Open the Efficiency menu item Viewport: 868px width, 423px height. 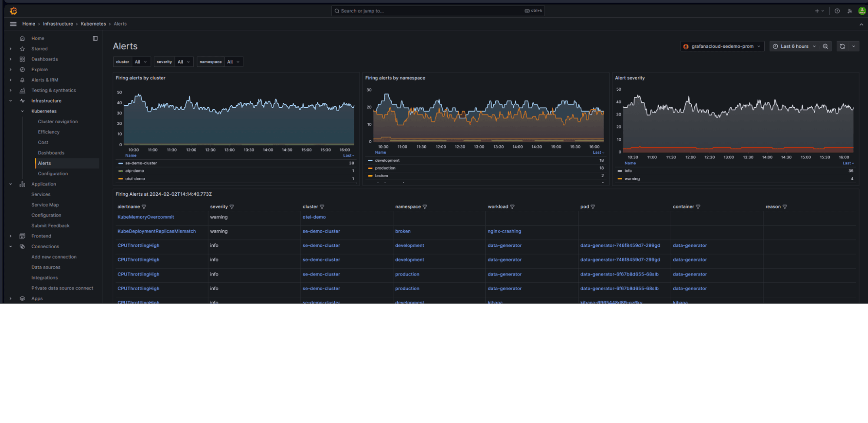click(x=49, y=132)
